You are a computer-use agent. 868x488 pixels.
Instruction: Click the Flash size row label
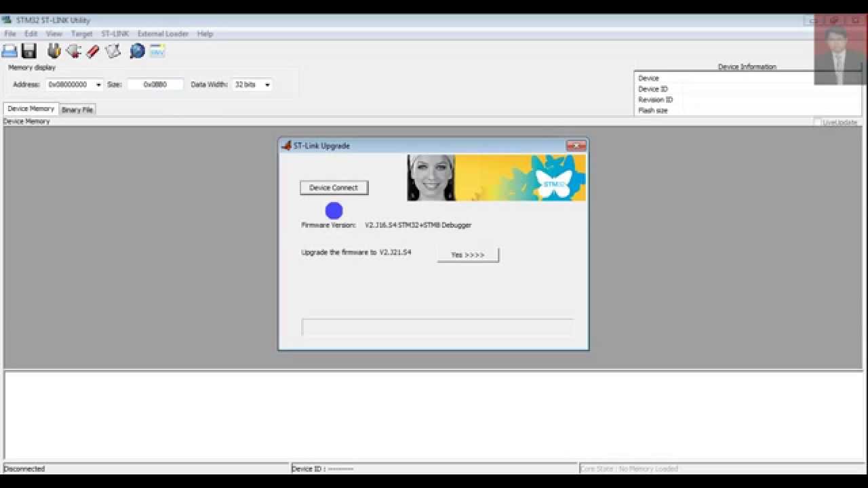click(x=652, y=110)
